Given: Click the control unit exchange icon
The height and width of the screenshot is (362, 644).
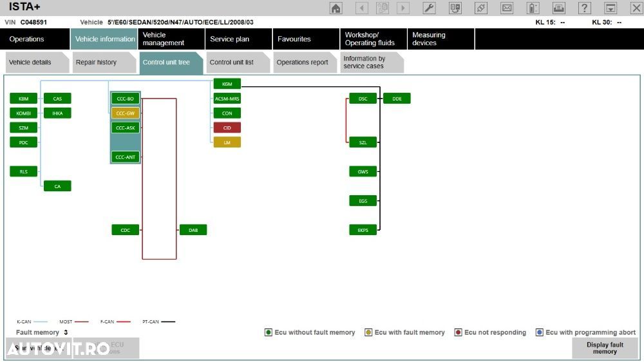Looking at the screenshot, I should [x=455, y=8].
